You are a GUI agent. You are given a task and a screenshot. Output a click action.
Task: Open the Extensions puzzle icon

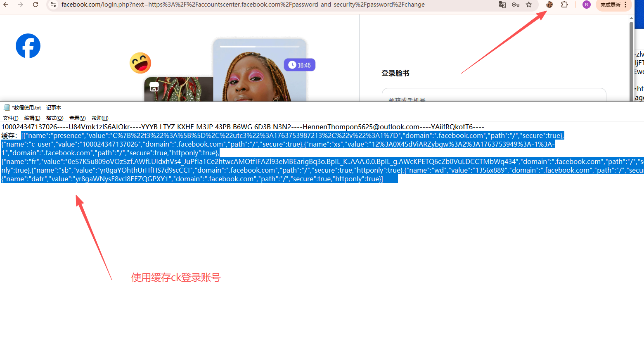tap(564, 5)
